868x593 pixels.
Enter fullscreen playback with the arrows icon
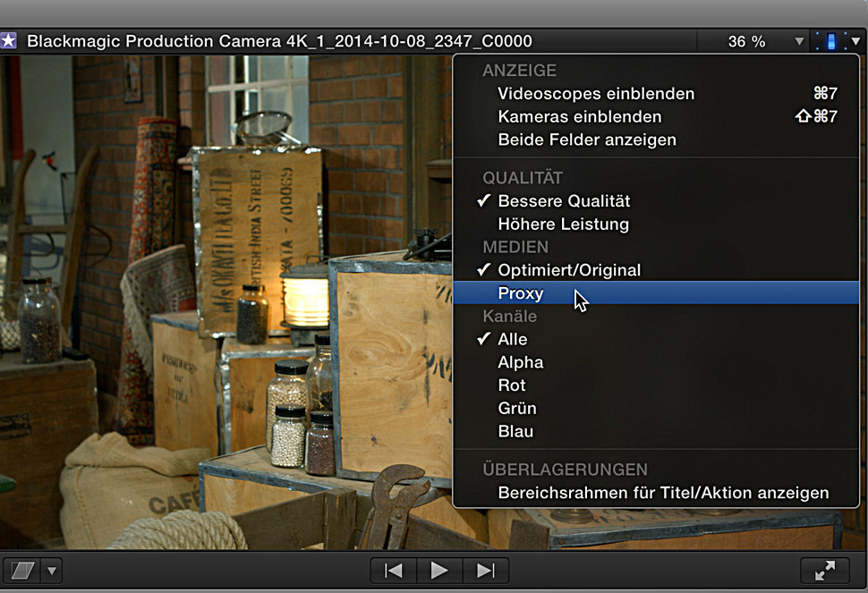824,571
